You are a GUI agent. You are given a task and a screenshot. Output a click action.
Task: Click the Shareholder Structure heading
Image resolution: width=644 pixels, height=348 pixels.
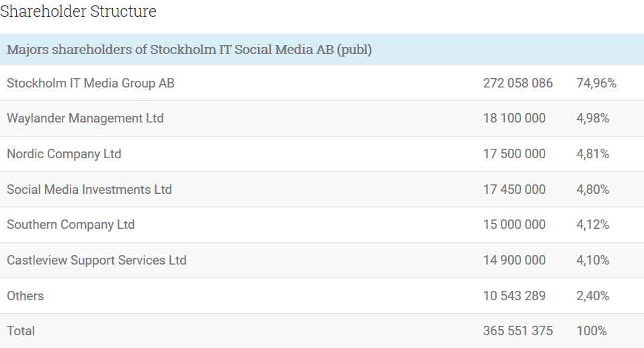pos(78,11)
